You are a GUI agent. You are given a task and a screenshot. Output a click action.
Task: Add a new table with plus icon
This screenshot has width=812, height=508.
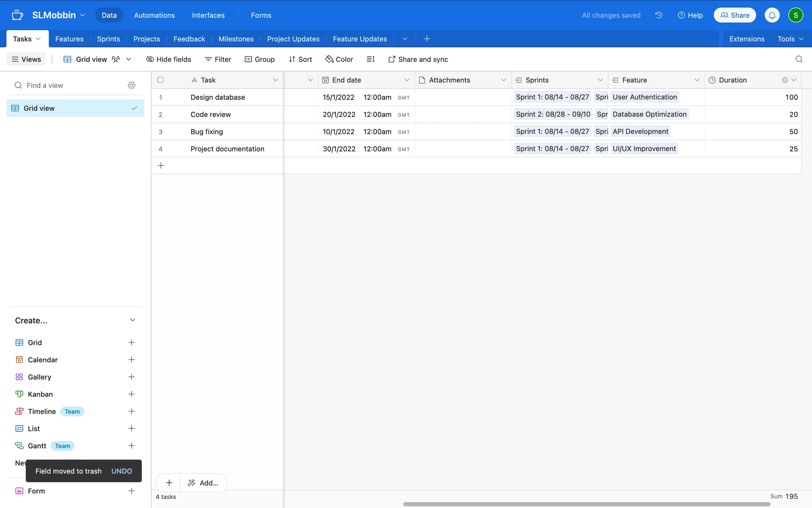[427, 39]
